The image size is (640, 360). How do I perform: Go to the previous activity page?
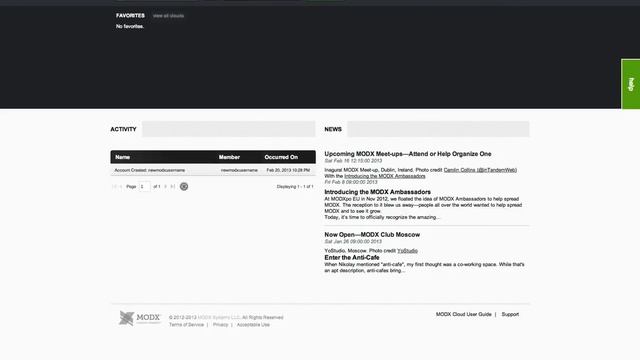[x=121, y=187]
